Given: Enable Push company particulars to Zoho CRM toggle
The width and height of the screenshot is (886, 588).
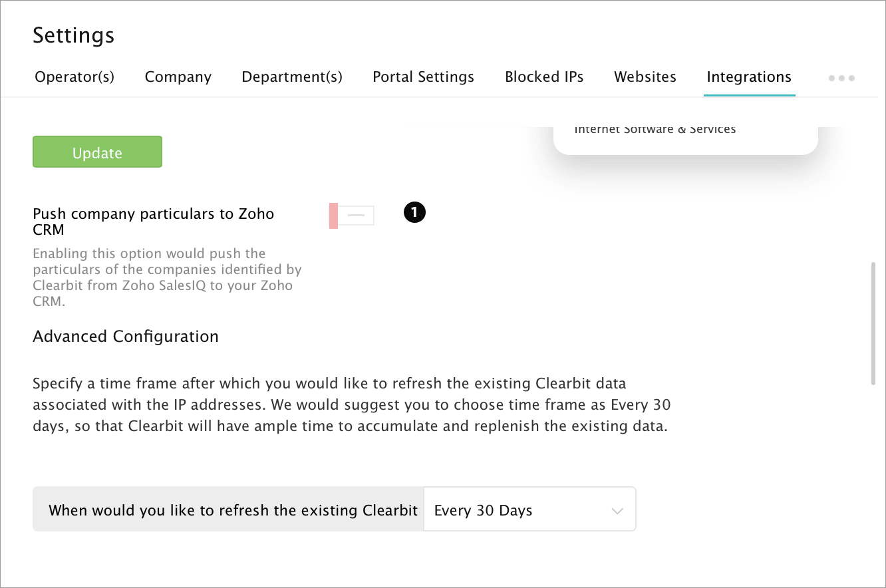Looking at the screenshot, I should click(352, 216).
